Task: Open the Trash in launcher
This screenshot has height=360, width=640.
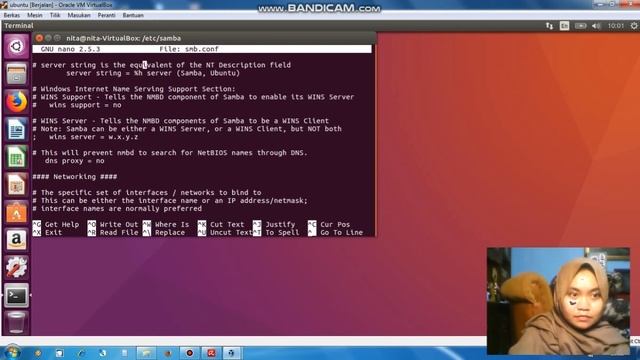Action: click(16, 323)
